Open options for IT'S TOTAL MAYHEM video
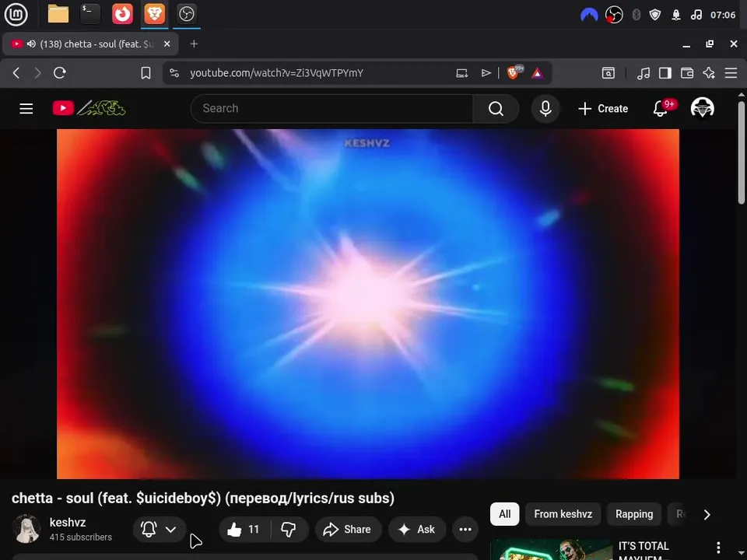747x560 pixels. (718, 548)
